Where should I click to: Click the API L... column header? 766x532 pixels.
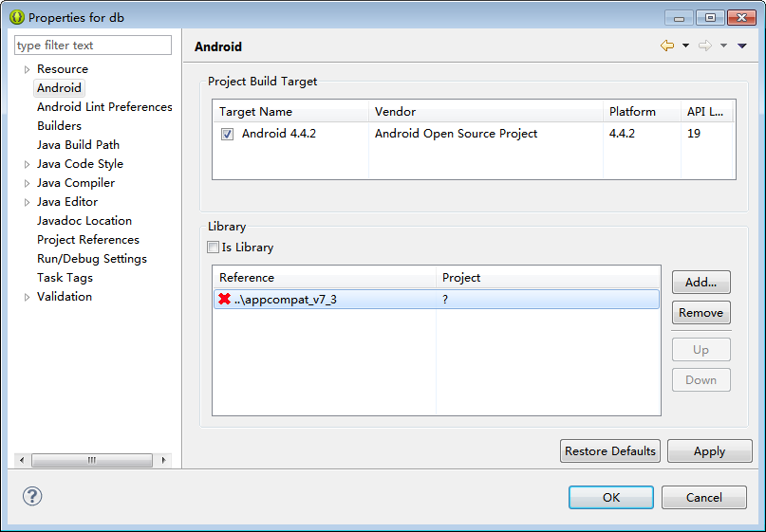click(x=708, y=112)
